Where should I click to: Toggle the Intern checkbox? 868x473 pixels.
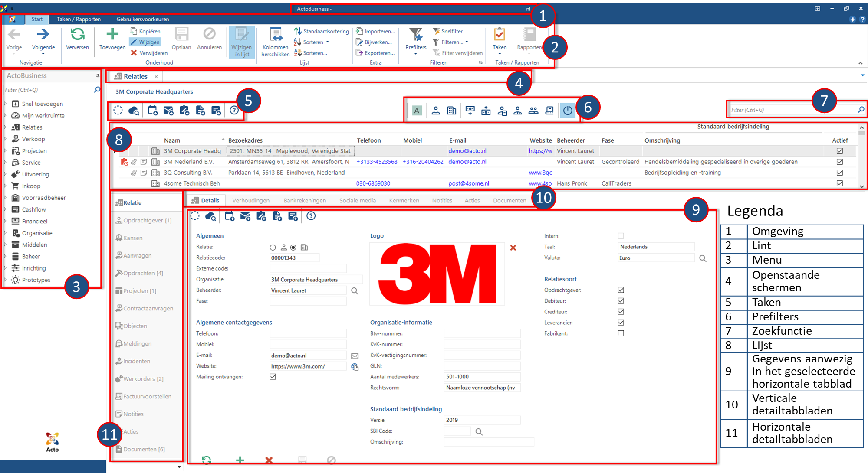point(621,236)
